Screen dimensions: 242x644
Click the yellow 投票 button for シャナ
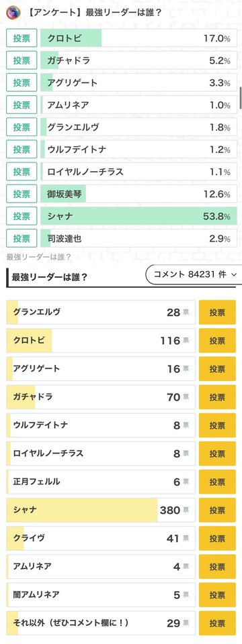click(217, 510)
